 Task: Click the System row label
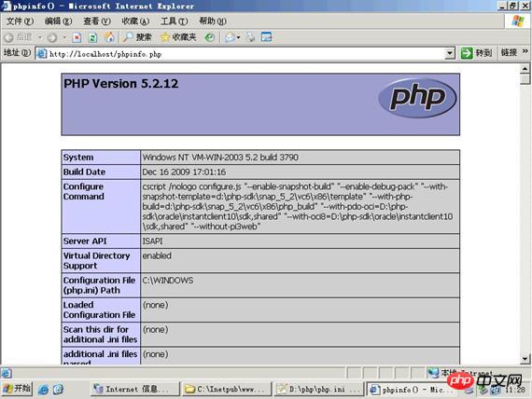(78, 158)
